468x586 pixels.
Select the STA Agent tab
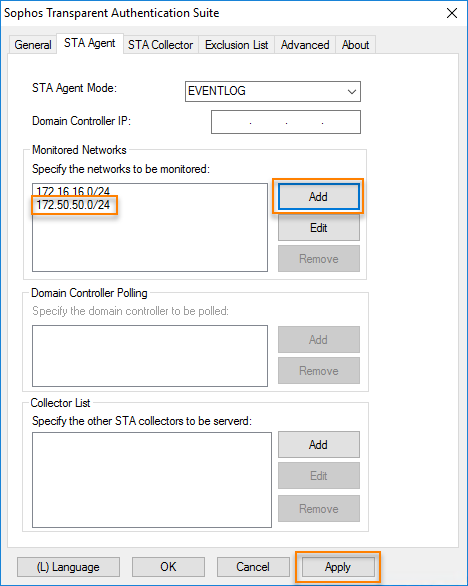(90, 43)
